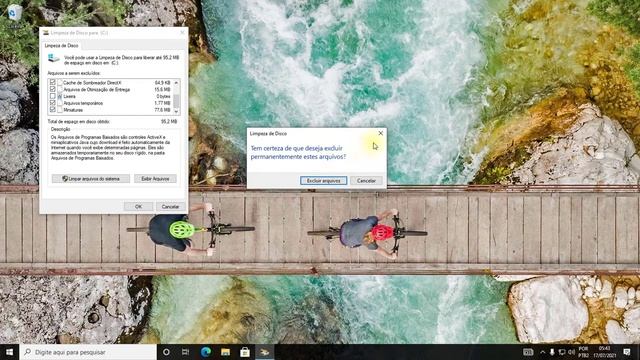
Task: Click OK in Disk Cleanup window
Action: [x=138, y=207]
